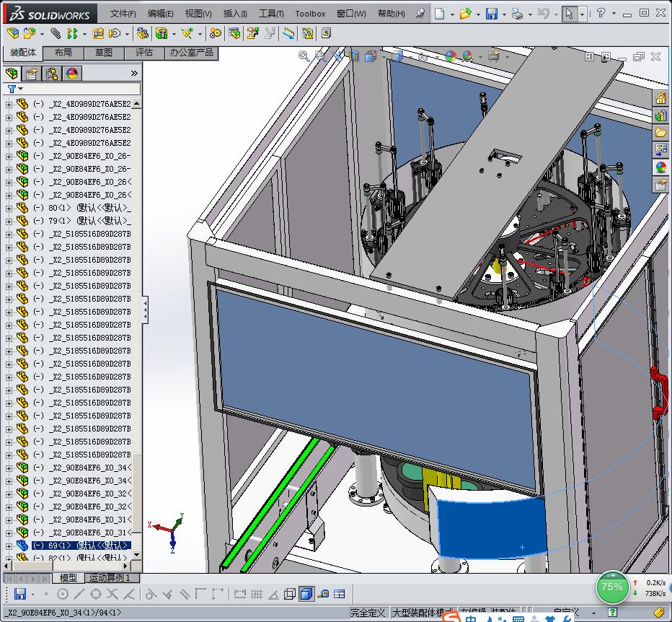Toggle wireframe cube display in bottom toolbar
Screen dimensions: 672x622
pos(290,594)
